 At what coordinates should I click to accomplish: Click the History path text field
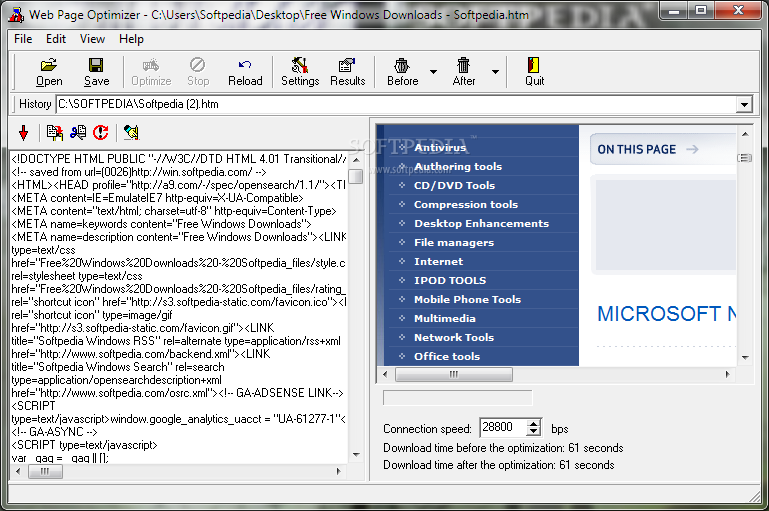click(x=396, y=104)
